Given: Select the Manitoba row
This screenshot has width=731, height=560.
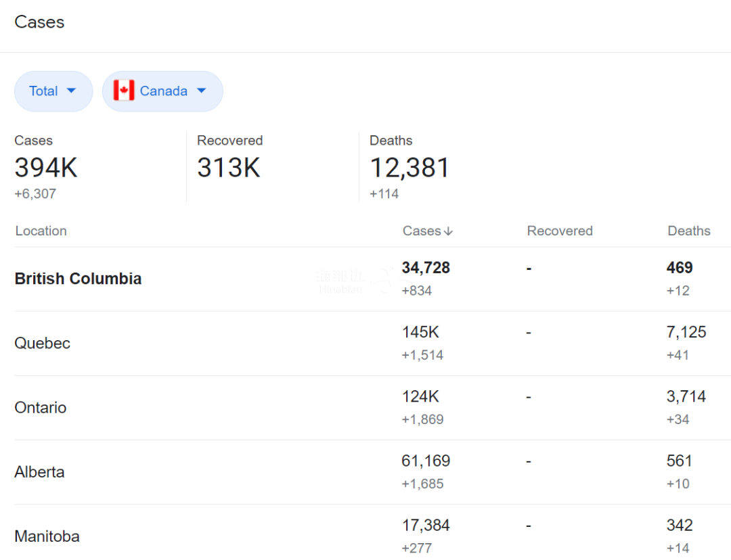Looking at the screenshot, I should coord(47,536).
